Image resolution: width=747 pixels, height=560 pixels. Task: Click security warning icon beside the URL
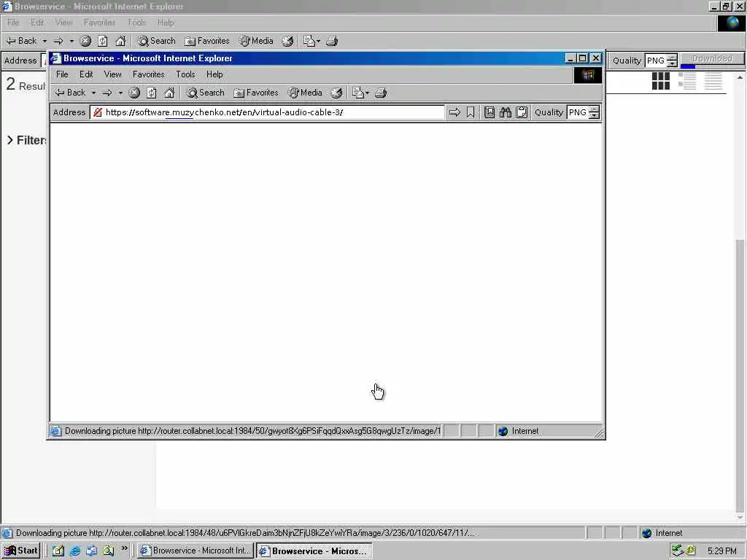pyautogui.click(x=98, y=112)
